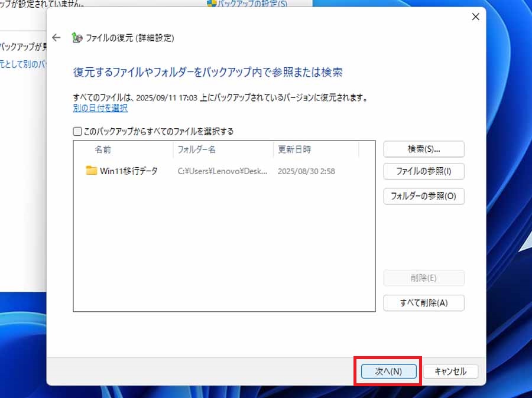Click the Win11移行データ folder icon
The height and width of the screenshot is (398, 532).
91,171
